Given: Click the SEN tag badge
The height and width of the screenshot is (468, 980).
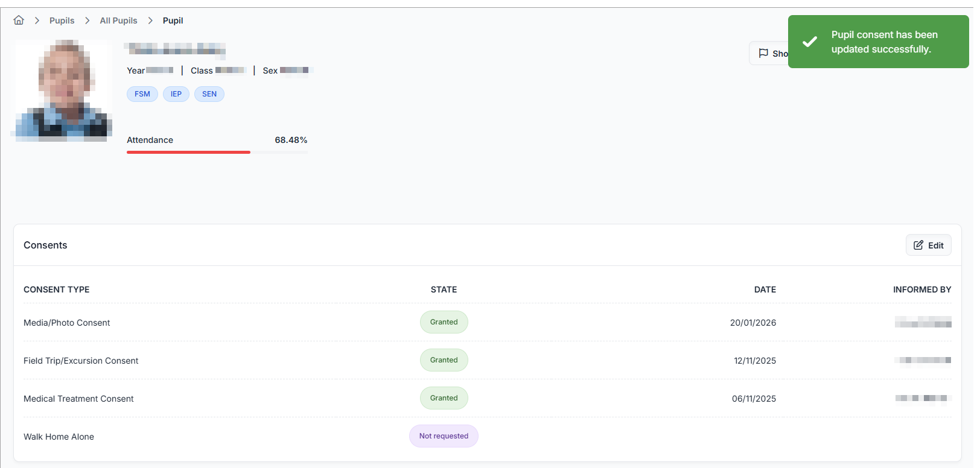Looking at the screenshot, I should coord(209,94).
